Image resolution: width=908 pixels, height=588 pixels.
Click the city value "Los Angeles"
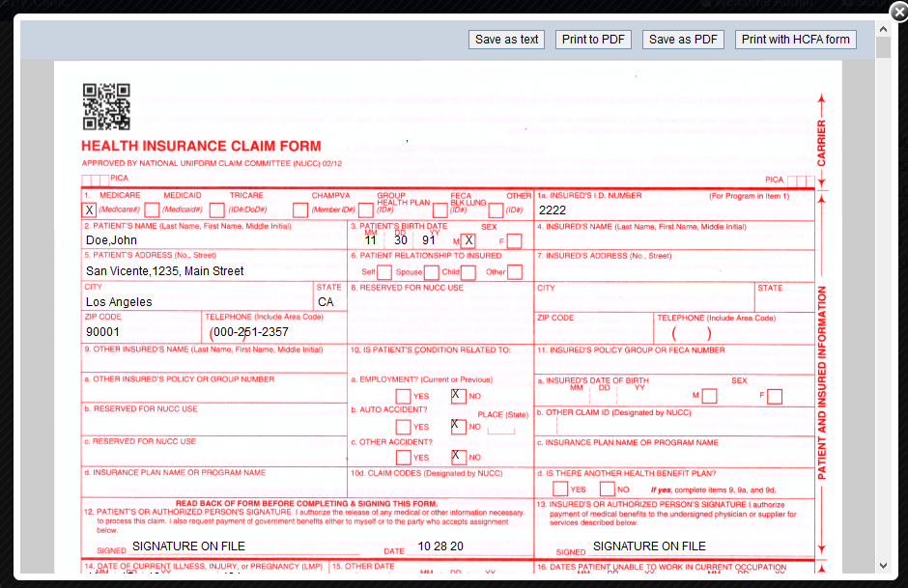[x=119, y=302]
